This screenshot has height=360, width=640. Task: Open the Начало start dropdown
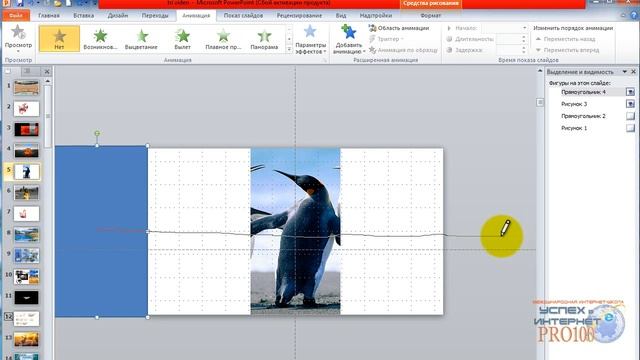524,28
